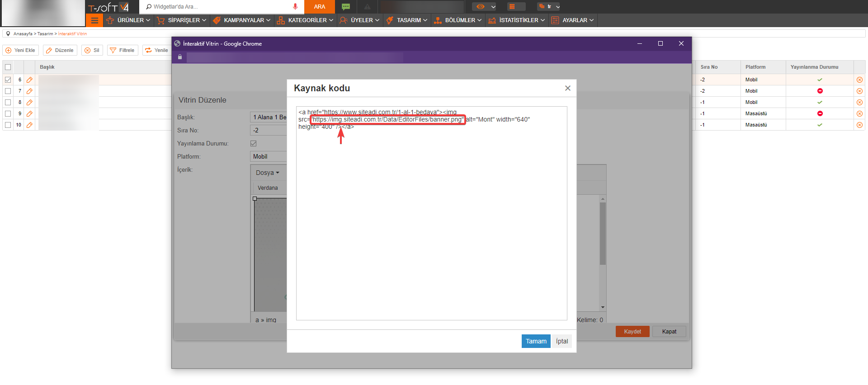
Task: Click the Kapat button
Action: pyautogui.click(x=669, y=331)
